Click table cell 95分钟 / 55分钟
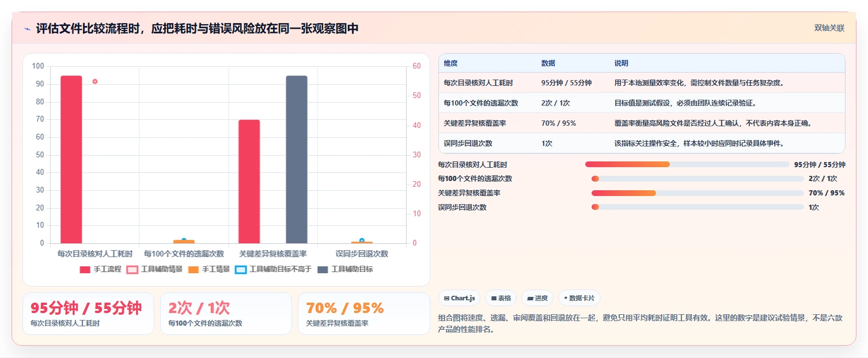 pos(566,82)
